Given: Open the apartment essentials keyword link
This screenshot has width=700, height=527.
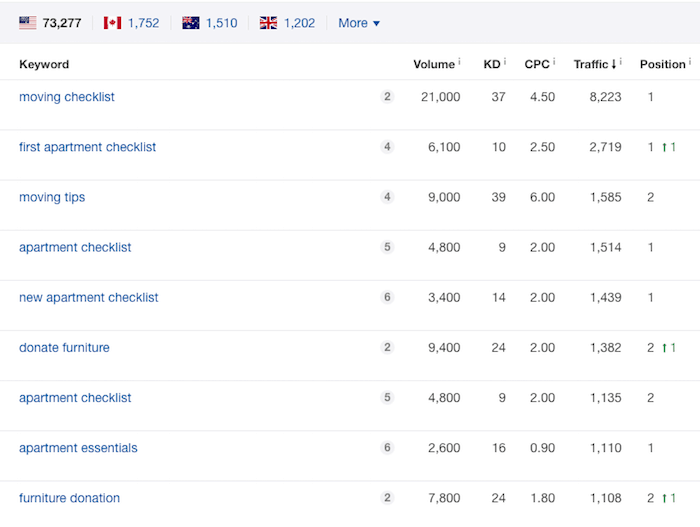Looking at the screenshot, I should pyautogui.click(x=78, y=448).
